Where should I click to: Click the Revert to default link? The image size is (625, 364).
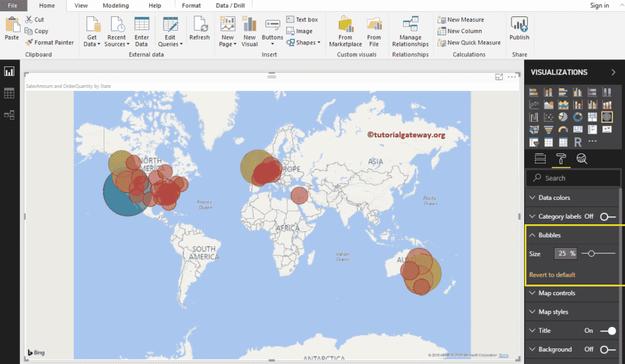[552, 274]
